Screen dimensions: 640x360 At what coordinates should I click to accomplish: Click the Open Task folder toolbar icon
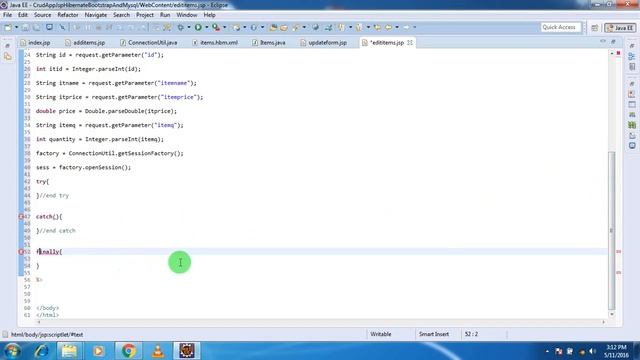point(284,27)
